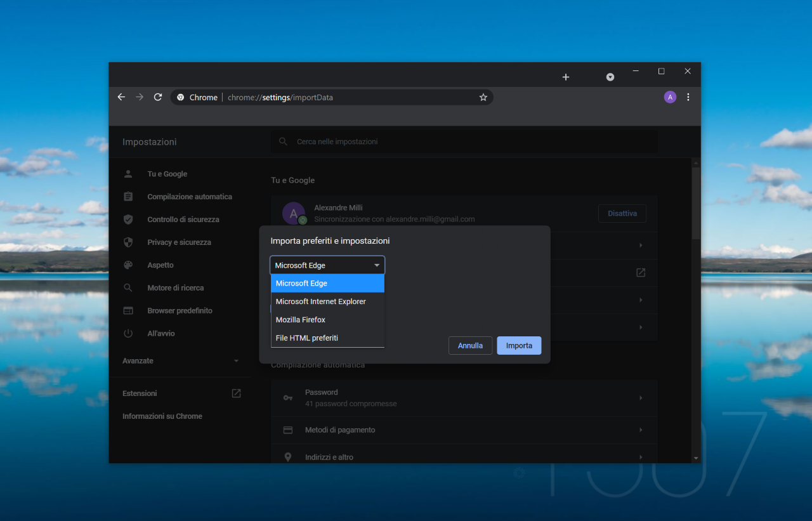The height and width of the screenshot is (521, 812).
Task: Open a new tab with the plus icon
Action: coord(566,77)
